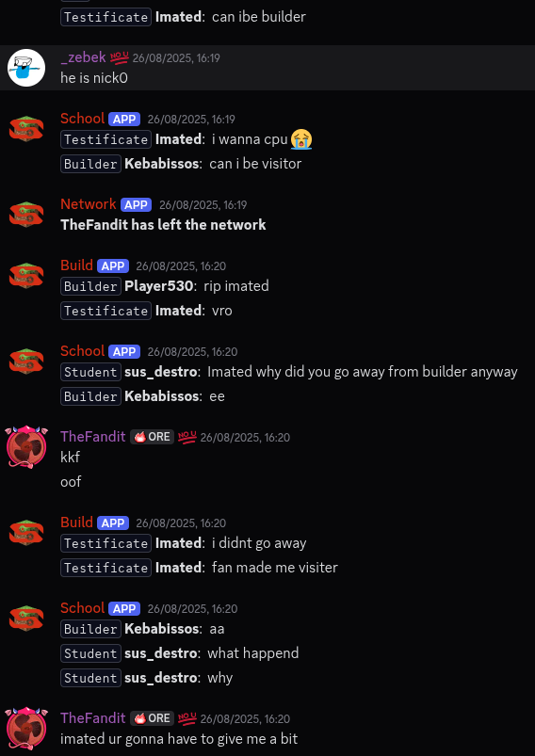Image resolution: width=535 pixels, height=756 pixels.
Task: Open _zebek's profile avatar
Action: [26, 68]
